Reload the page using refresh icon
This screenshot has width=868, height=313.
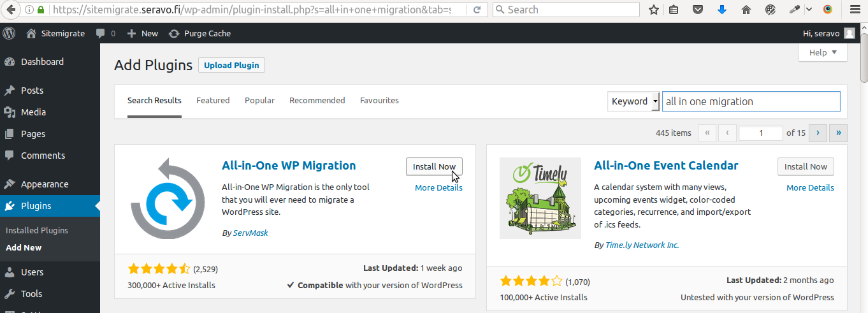(x=477, y=10)
